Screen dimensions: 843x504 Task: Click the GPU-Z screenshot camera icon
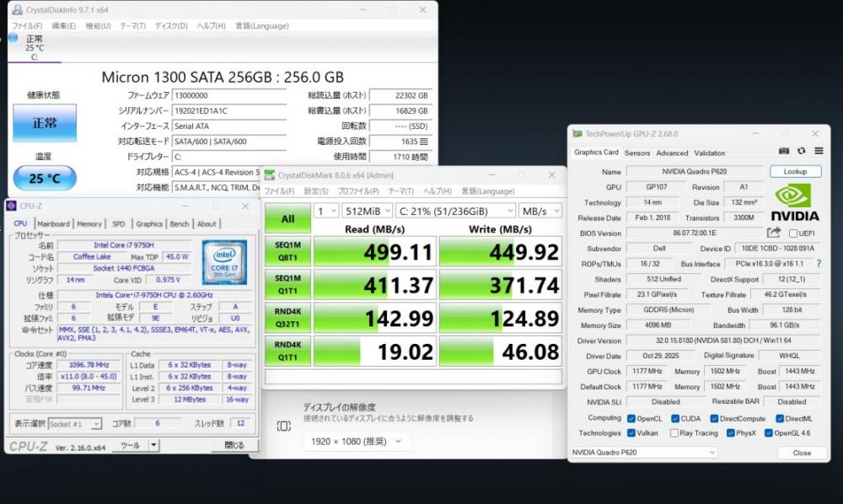pos(784,153)
